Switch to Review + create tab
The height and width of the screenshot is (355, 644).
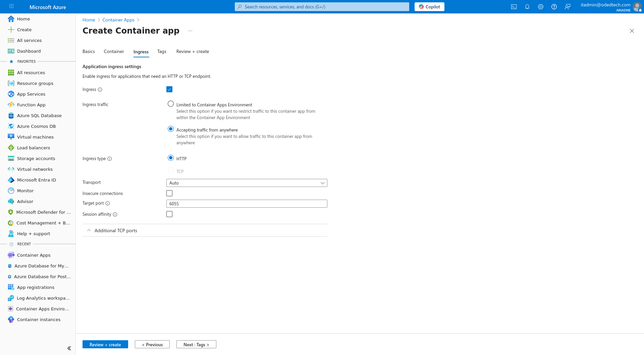click(193, 51)
